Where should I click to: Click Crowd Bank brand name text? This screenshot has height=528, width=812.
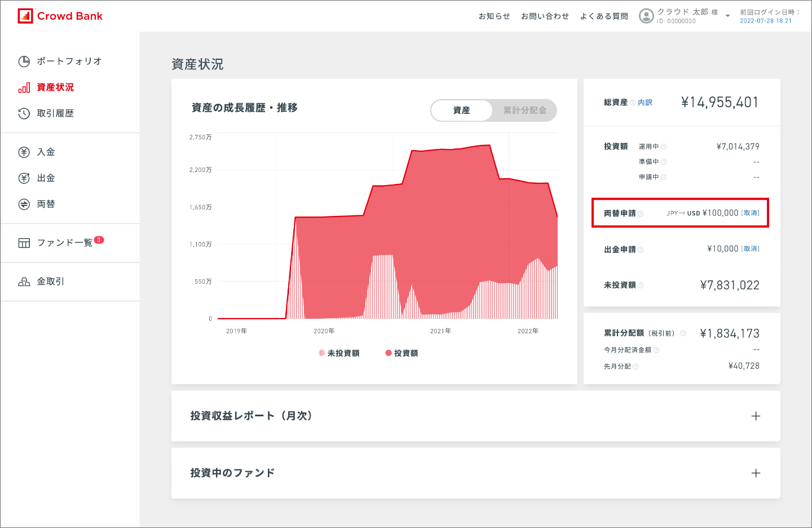[70, 16]
